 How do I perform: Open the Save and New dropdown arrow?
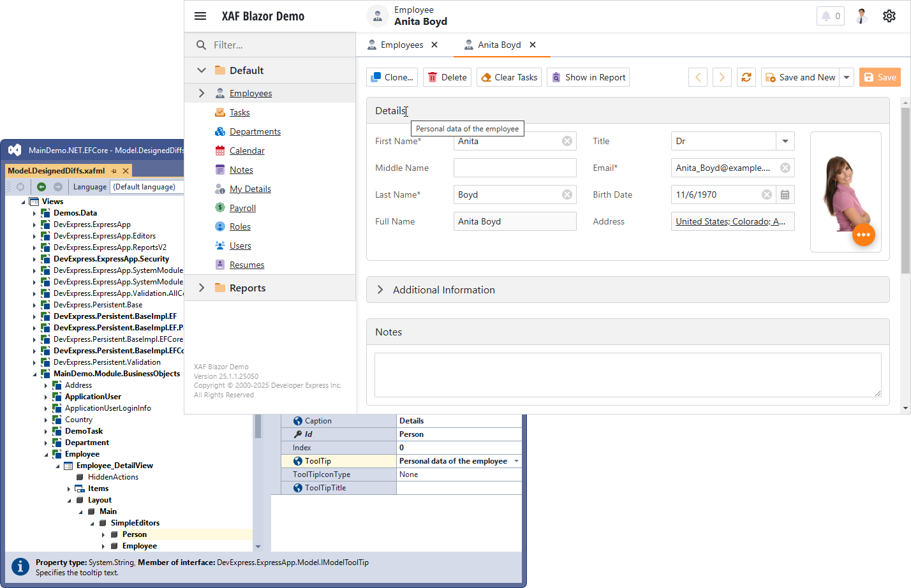pos(847,77)
